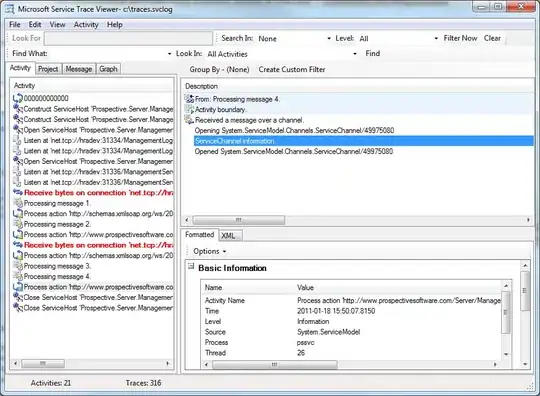The height and width of the screenshot is (396, 540).
Task: Click the icon beside activity 000000000000
Action: coord(18,98)
